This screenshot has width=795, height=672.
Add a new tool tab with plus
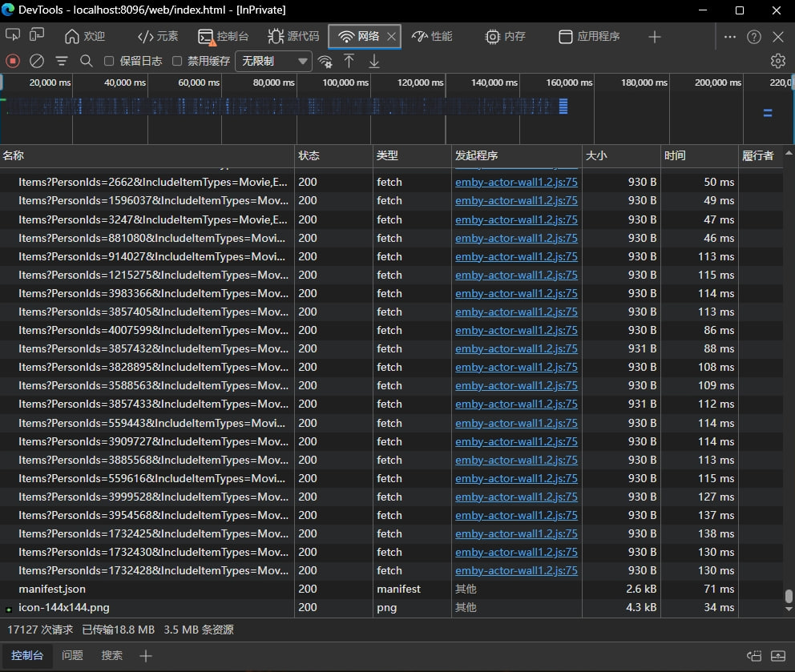pos(655,37)
